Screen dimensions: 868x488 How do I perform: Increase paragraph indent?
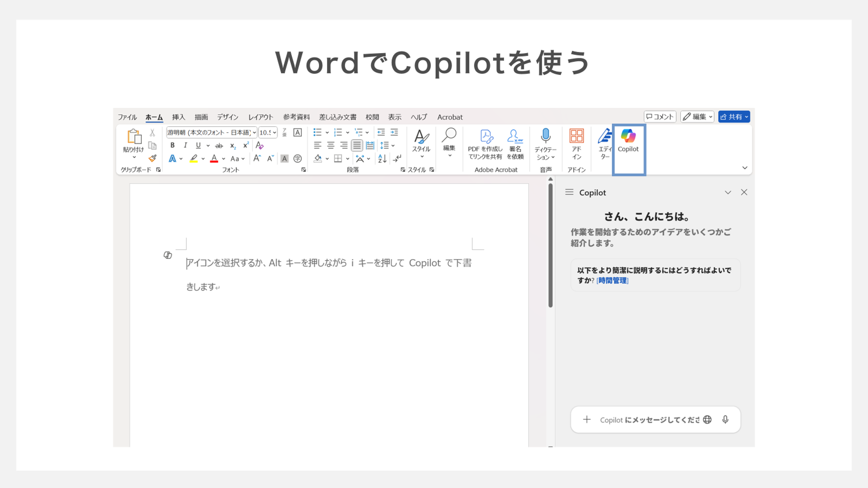tap(394, 132)
